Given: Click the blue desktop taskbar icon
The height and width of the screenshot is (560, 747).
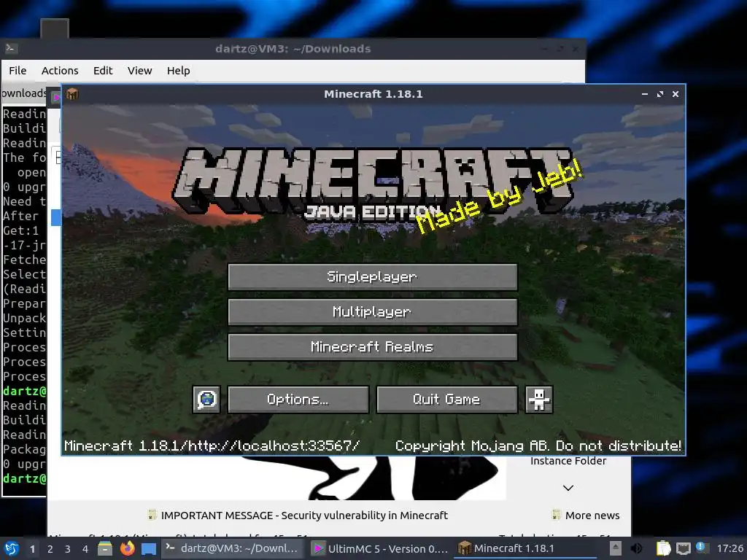Looking at the screenshot, I should 149,549.
